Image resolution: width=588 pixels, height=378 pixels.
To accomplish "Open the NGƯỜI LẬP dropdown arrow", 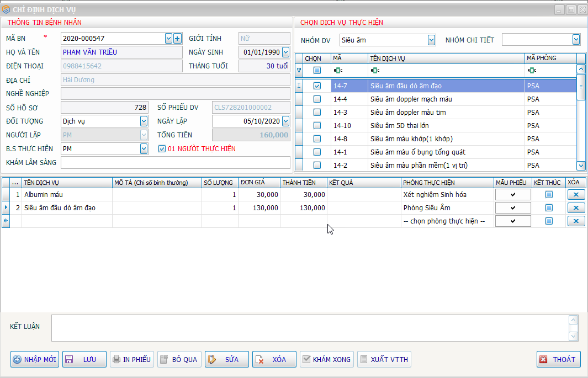I will [144, 135].
